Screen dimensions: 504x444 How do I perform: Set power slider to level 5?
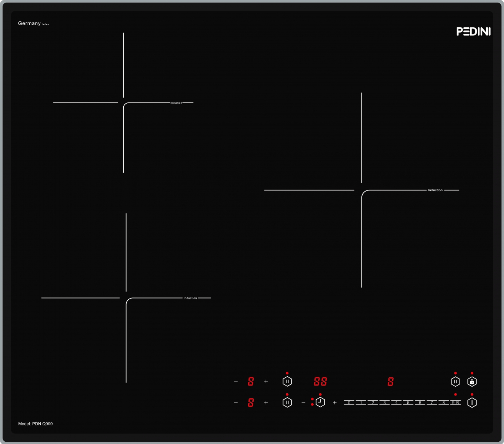[x=408, y=403]
